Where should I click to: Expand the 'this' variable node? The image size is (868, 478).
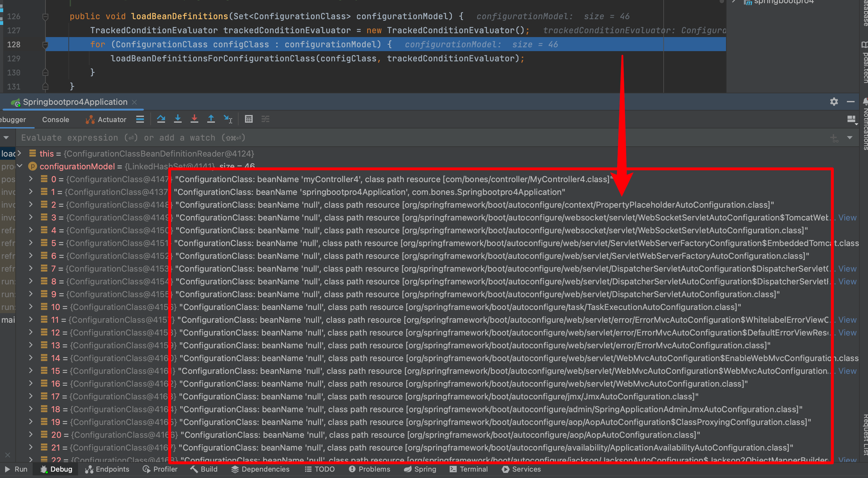point(20,153)
